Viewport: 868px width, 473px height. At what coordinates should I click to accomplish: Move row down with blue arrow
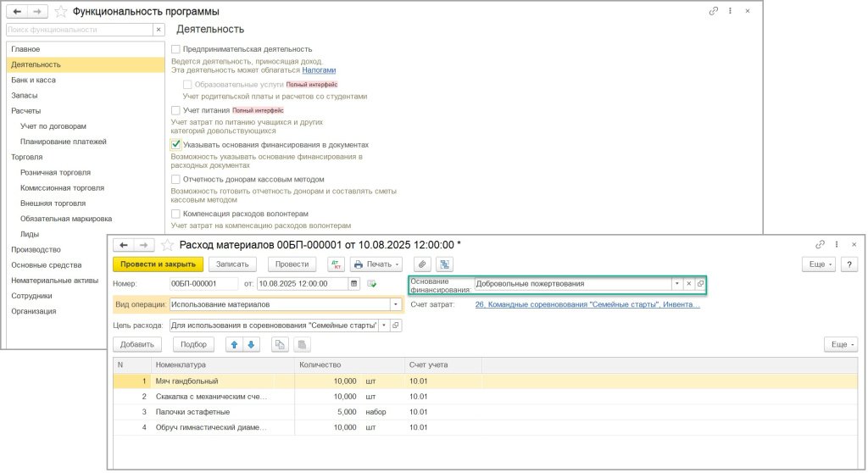click(x=250, y=344)
